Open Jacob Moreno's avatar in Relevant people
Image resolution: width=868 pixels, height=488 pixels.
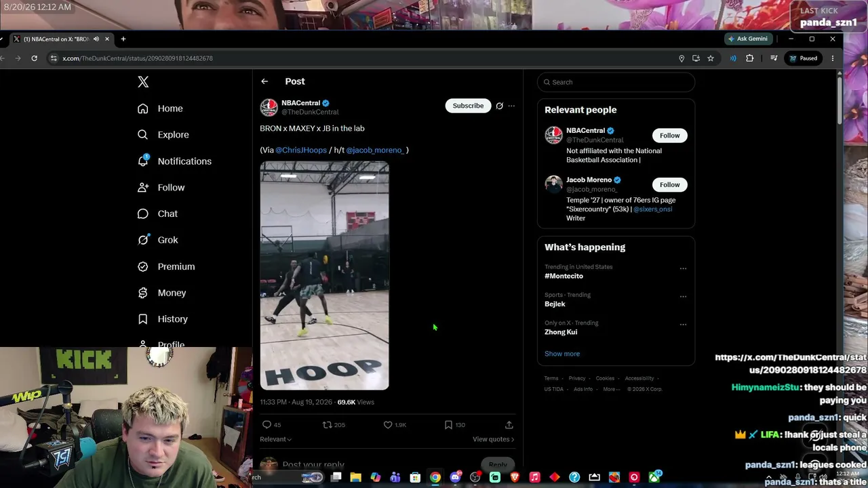554,184
